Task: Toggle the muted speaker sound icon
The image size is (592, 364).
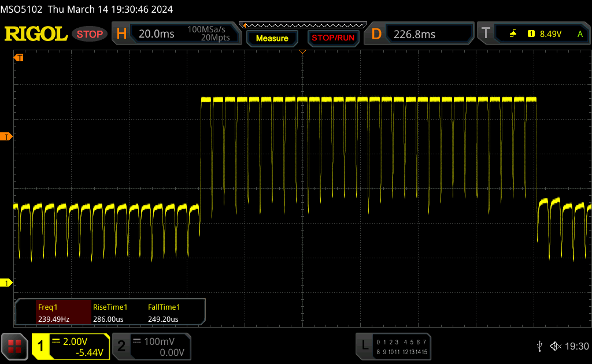Action: (556, 346)
